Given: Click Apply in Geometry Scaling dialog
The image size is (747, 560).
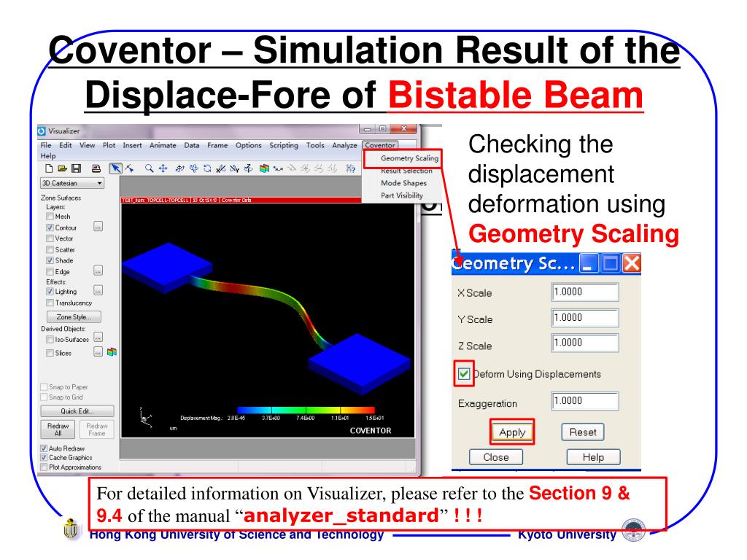Looking at the screenshot, I should click(x=512, y=432).
